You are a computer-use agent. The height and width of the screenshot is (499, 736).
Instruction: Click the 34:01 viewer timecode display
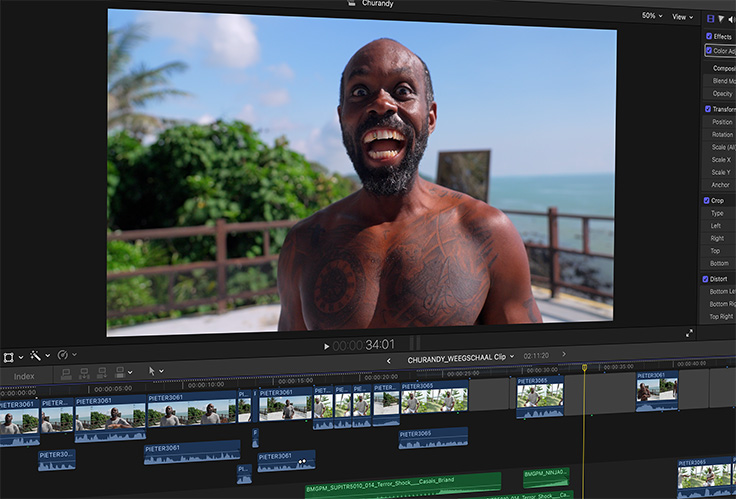pyautogui.click(x=364, y=345)
